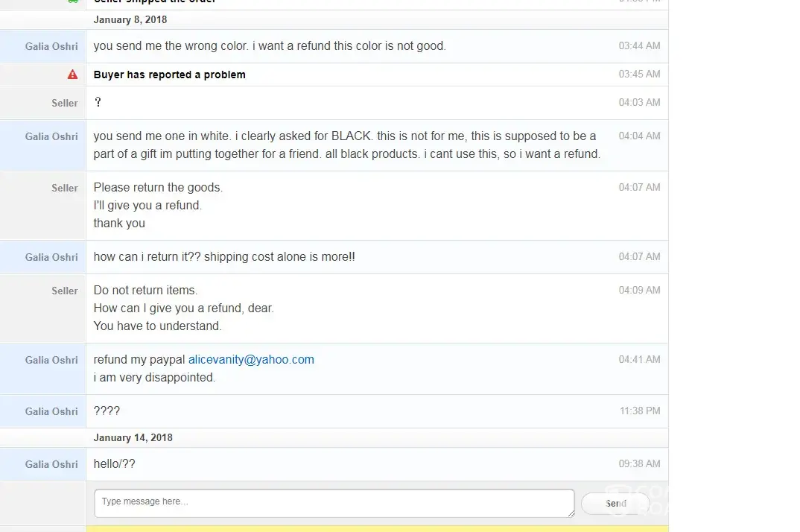Click Seller label beside 'Do not return items'
This screenshot has height=532, width=800.
[x=65, y=291]
